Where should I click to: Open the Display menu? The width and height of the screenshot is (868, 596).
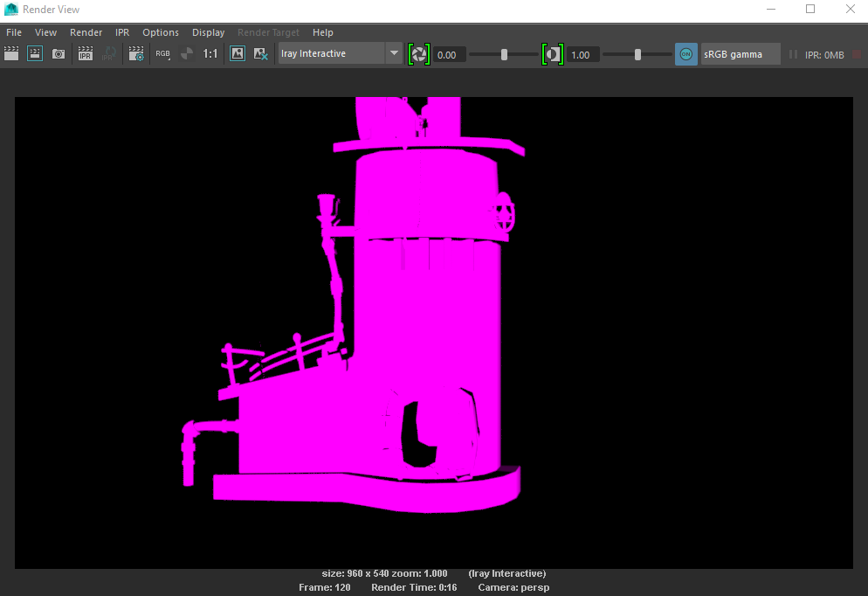click(208, 31)
